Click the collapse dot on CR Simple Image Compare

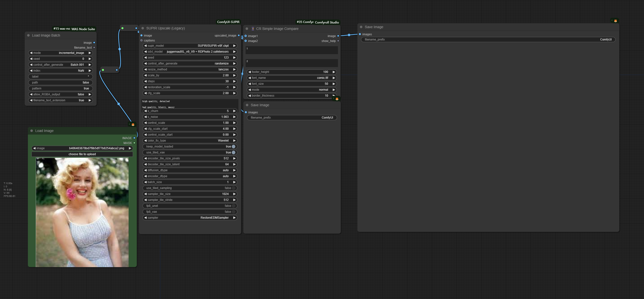click(x=247, y=29)
